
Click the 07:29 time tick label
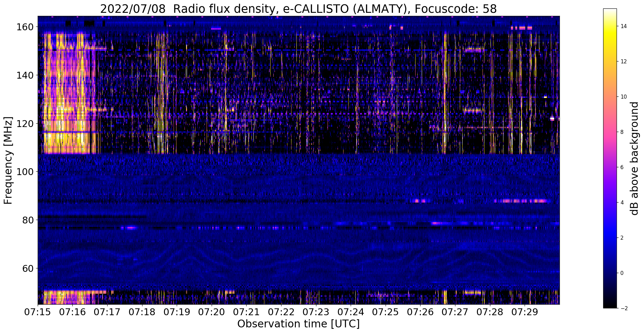pos(525,312)
